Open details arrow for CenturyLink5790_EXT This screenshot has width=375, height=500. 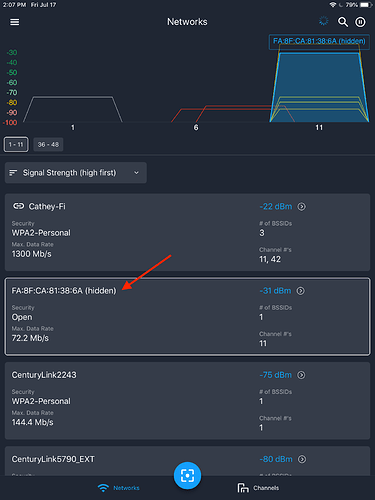click(302, 459)
